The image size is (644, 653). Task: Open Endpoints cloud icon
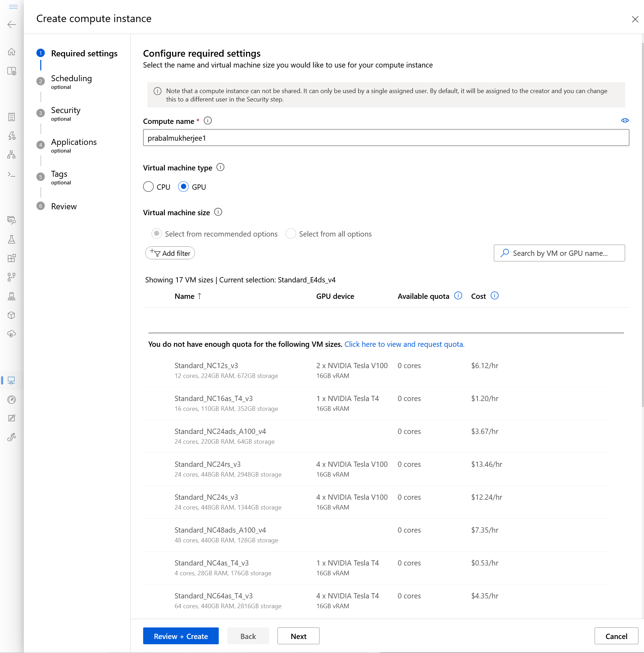tap(12, 334)
